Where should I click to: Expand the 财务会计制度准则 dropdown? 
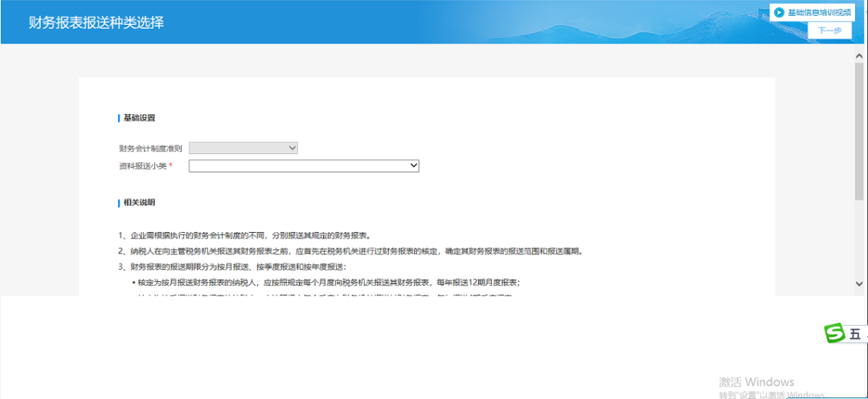[x=244, y=148]
